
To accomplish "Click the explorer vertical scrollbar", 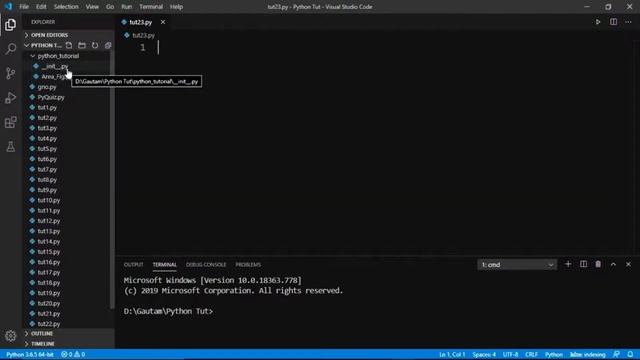I will click(x=112, y=180).
